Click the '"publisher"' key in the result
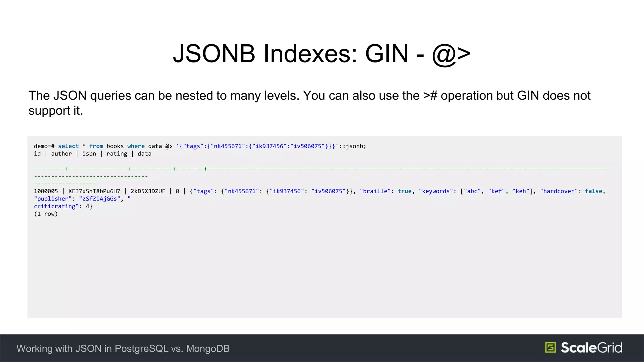Image resolution: width=644 pixels, height=362 pixels. 53,199
